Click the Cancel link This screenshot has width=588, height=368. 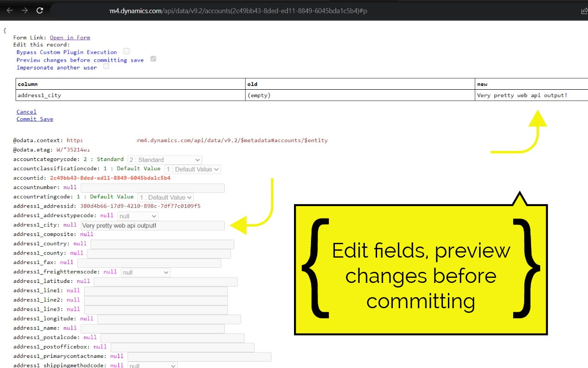coord(26,112)
